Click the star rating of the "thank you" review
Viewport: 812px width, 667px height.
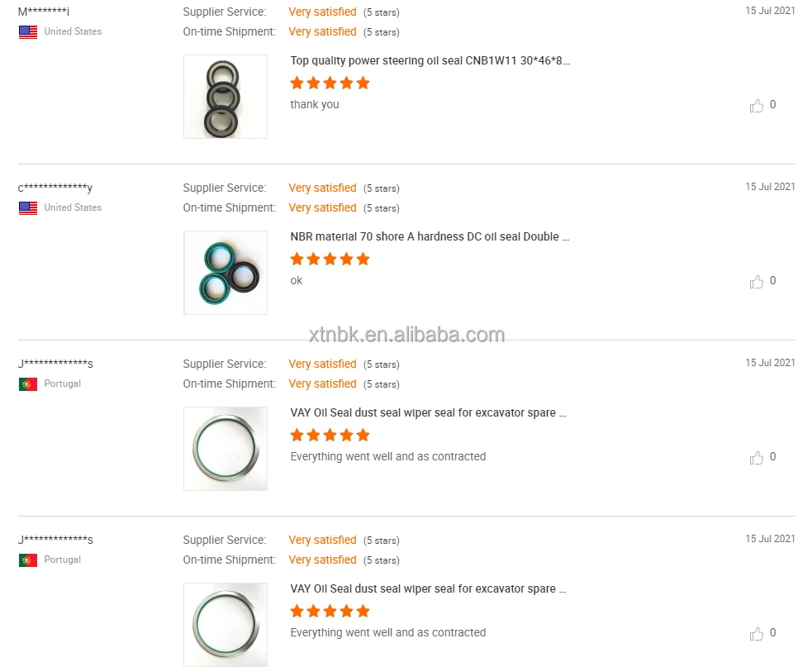coord(330,83)
